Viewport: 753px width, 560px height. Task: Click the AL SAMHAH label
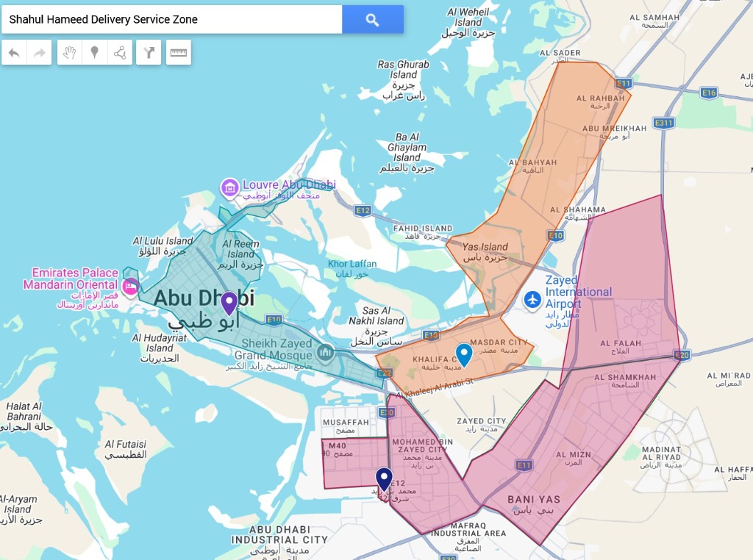click(654, 18)
